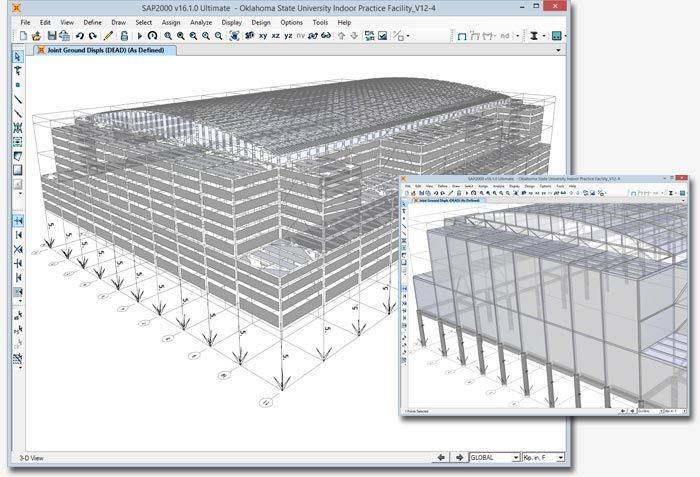Select the pointer tool in side toolbar
The height and width of the screenshot is (477, 700).
(x=17, y=57)
